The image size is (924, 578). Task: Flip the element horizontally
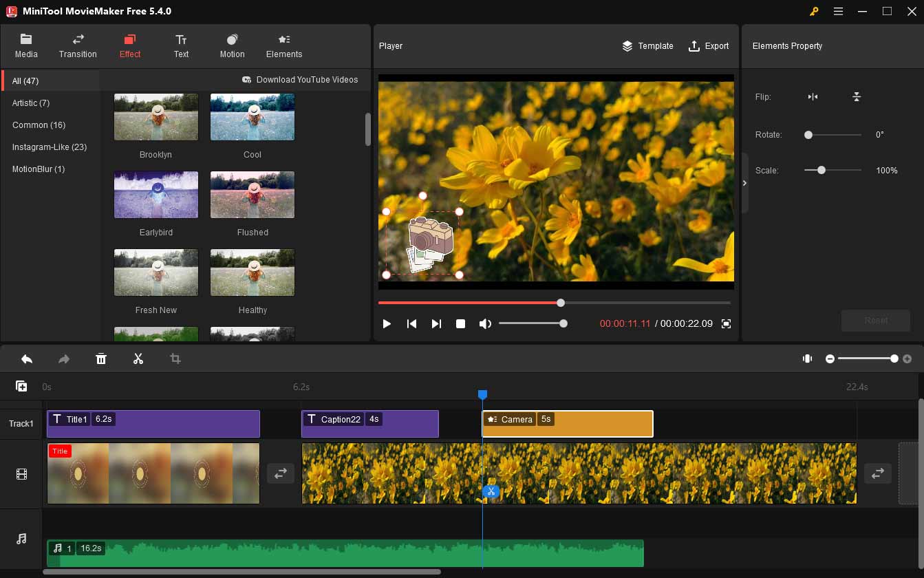click(813, 97)
